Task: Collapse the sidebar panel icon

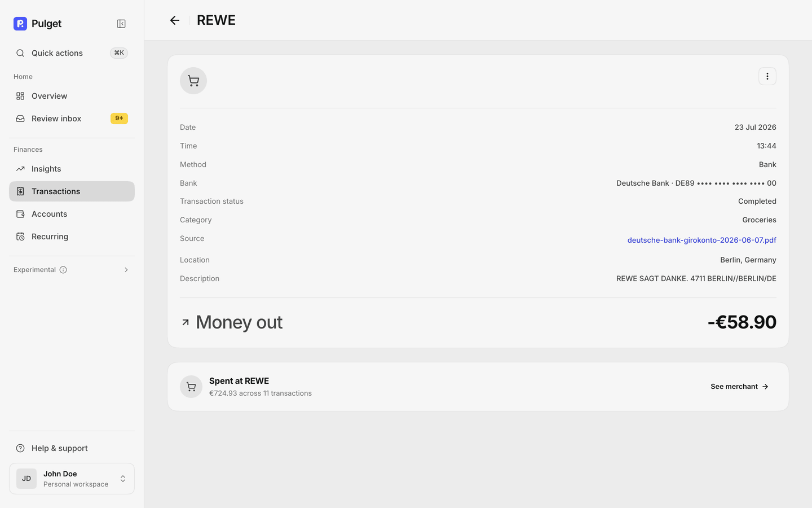Action: (121, 24)
